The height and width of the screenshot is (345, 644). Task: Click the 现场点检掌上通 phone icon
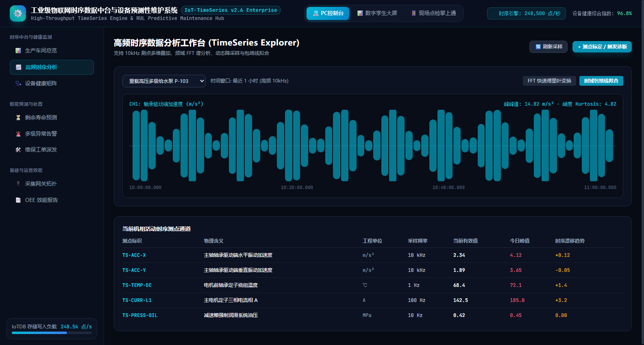click(x=413, y=13)
